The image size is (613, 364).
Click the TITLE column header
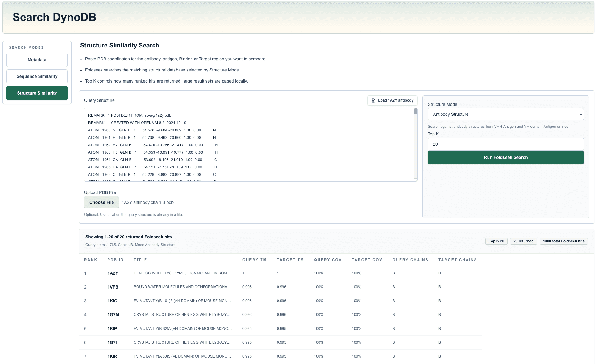(x=140, y=260)
